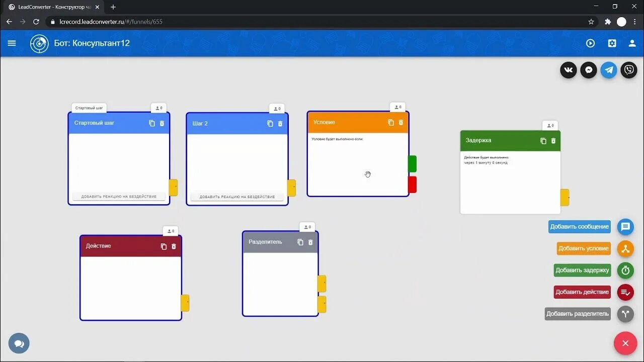Select the Viber channel icon
The height and width of the screenshot is (362, 644).
pyautogui.click(x=629, y=70)
